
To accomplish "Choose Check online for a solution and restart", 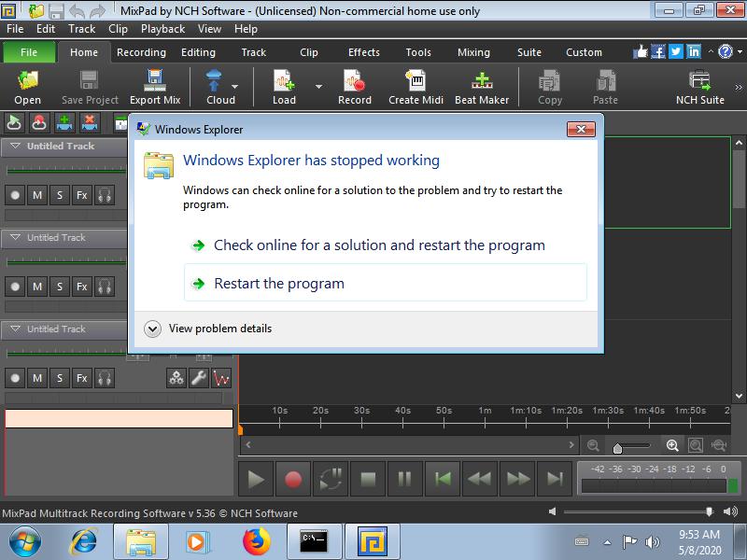I will pos(386,245).
